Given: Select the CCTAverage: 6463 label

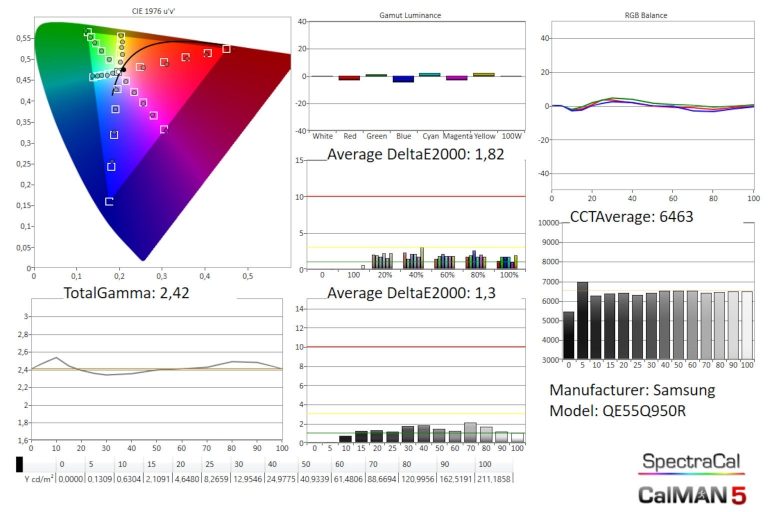Looking at the screenshot, I should 631,215.
